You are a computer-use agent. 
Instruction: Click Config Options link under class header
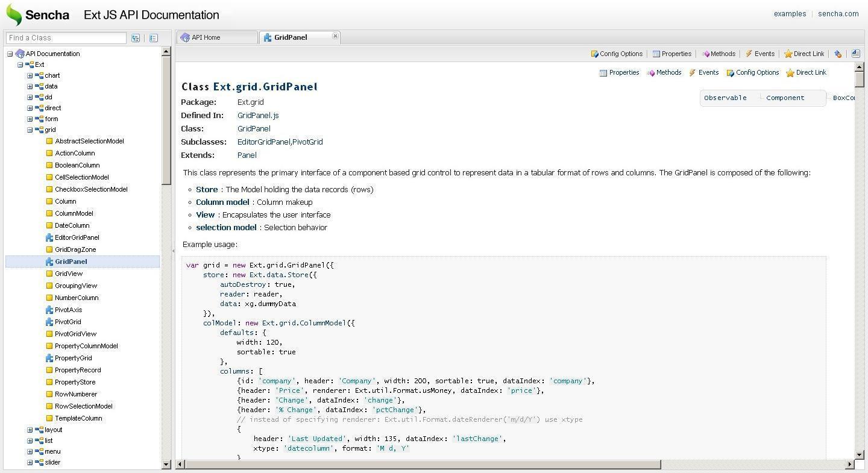click(x=753, y=72)
